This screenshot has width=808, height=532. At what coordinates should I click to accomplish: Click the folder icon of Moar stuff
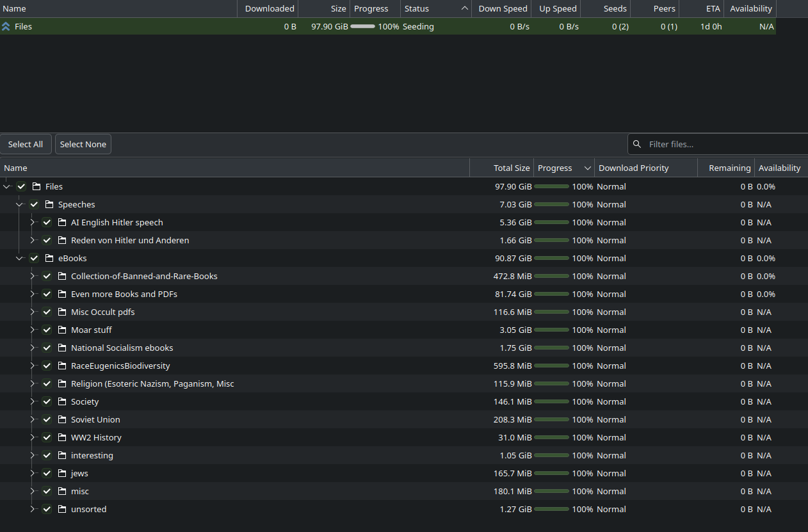(62, 330)
